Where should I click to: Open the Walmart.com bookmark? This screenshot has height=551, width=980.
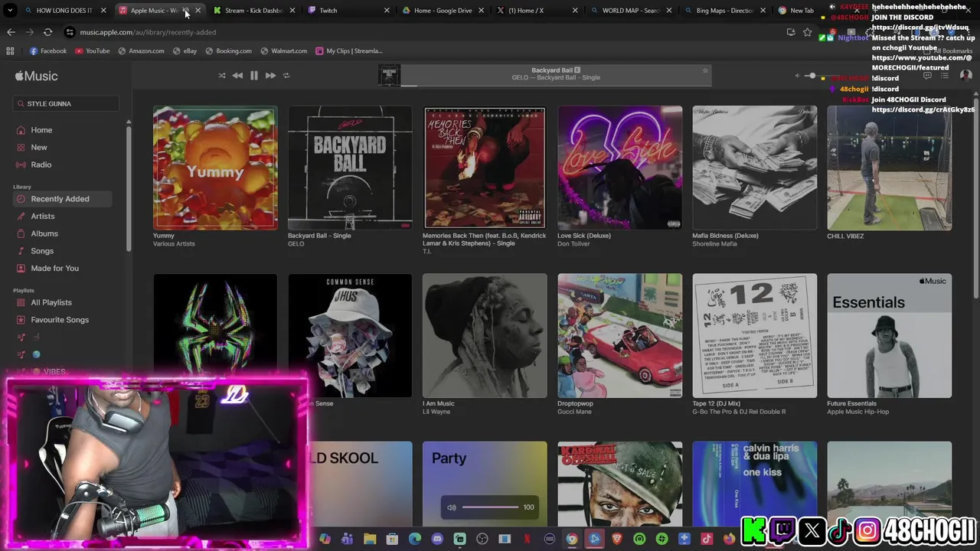click(284, 51)
